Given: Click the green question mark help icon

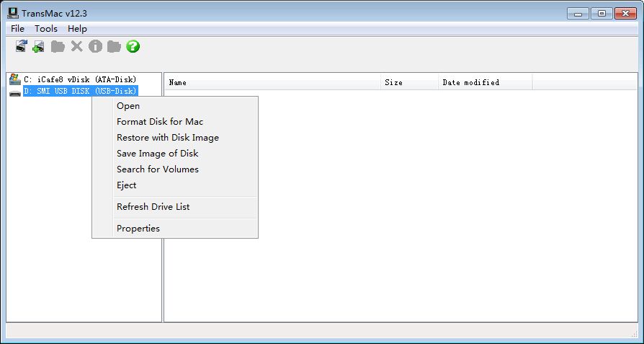Looking at the screenshot, I should (x=133, y=47).
